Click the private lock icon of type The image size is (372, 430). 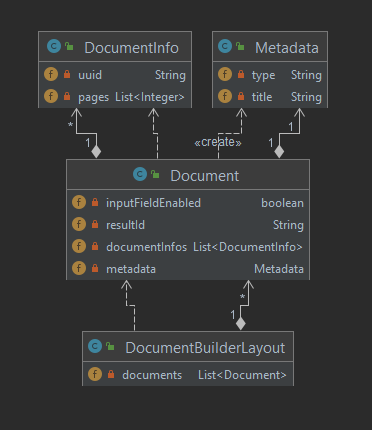pyautogui.click(x=241, y=74)
